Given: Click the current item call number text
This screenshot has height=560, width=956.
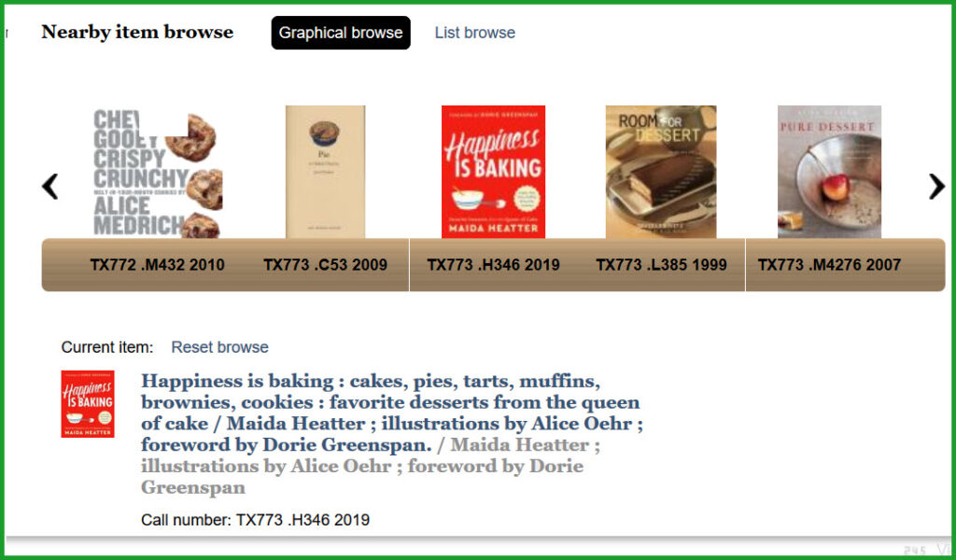Looking at the screenshot, I should pos(256,520).
